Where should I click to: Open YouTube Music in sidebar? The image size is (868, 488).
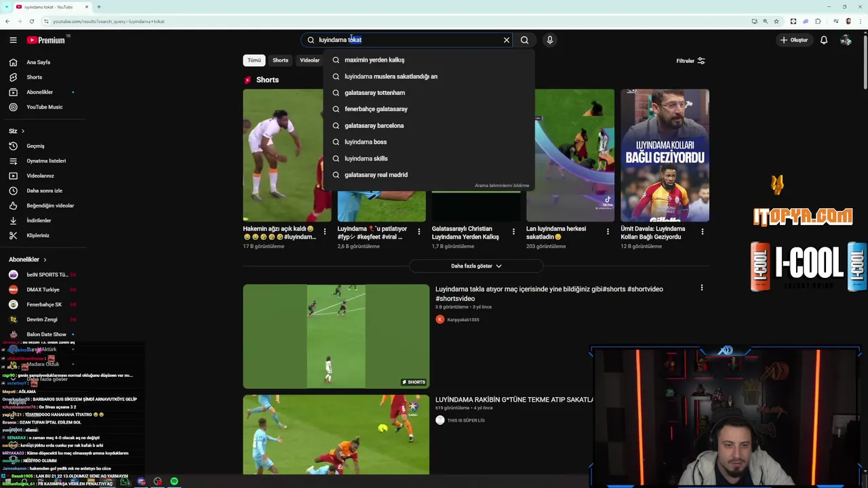tap(44, 107)
